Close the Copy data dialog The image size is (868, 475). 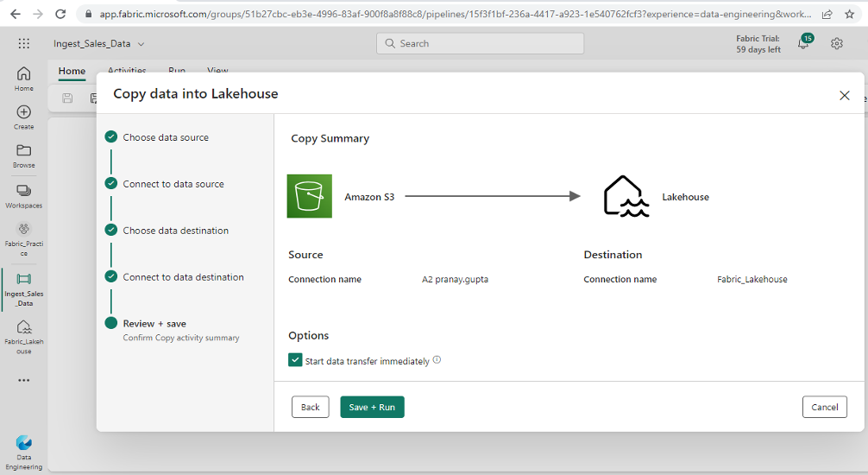pos(844,95)
